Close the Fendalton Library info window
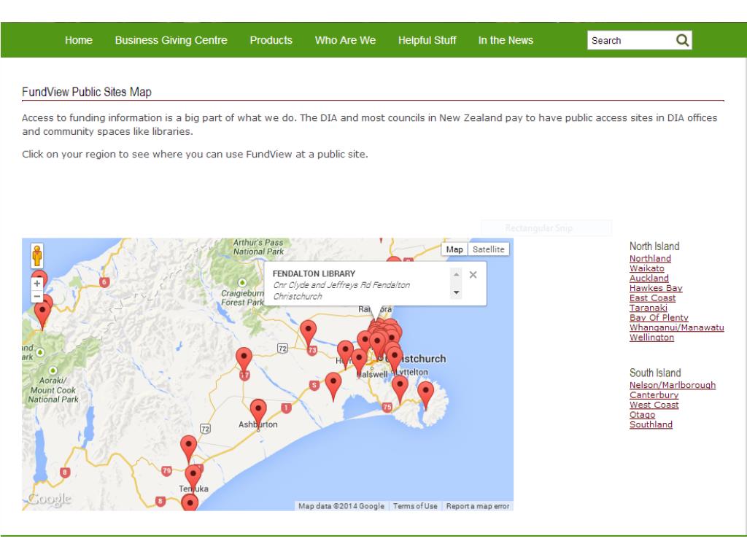 pyautogui.click(x=473, y=275)
